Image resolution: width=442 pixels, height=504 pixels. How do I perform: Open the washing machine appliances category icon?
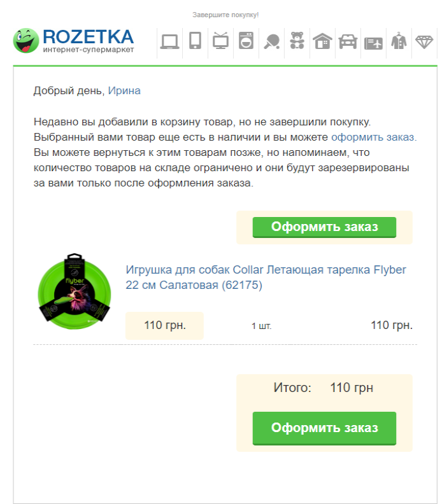(x=246, y=41)
